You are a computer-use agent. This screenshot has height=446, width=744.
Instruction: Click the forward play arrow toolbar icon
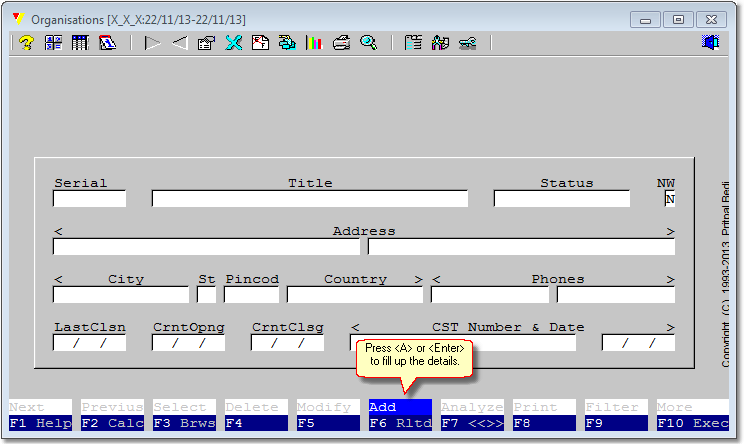coord(153,43)
